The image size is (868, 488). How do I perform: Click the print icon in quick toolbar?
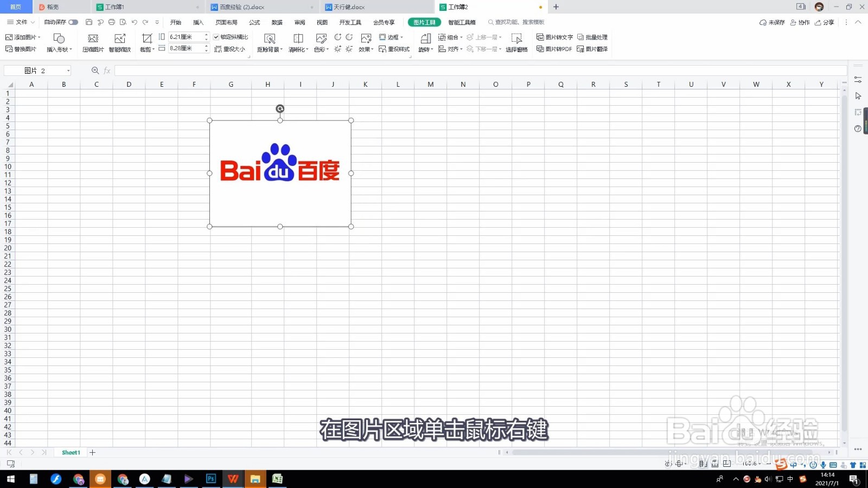pyautogui.click(x=112, y=22)
